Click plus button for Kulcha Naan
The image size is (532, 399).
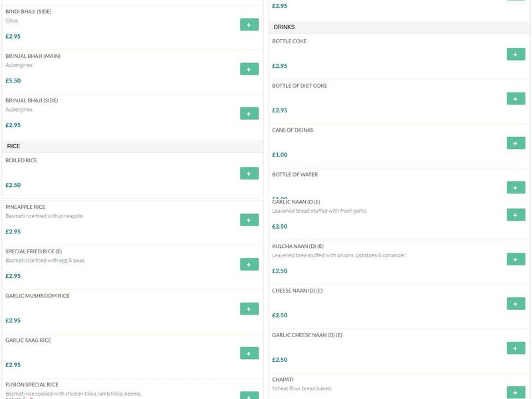[x=515, y=259]
